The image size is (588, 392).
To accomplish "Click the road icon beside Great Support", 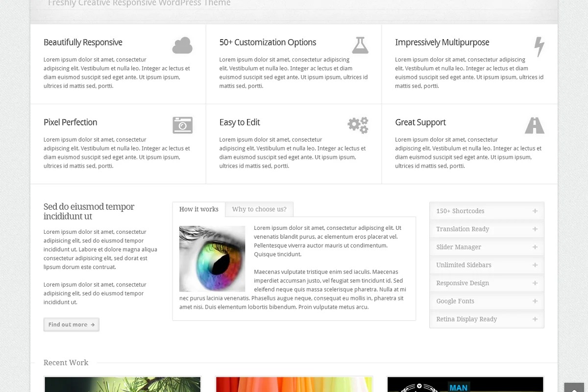I will click(535, 125).
